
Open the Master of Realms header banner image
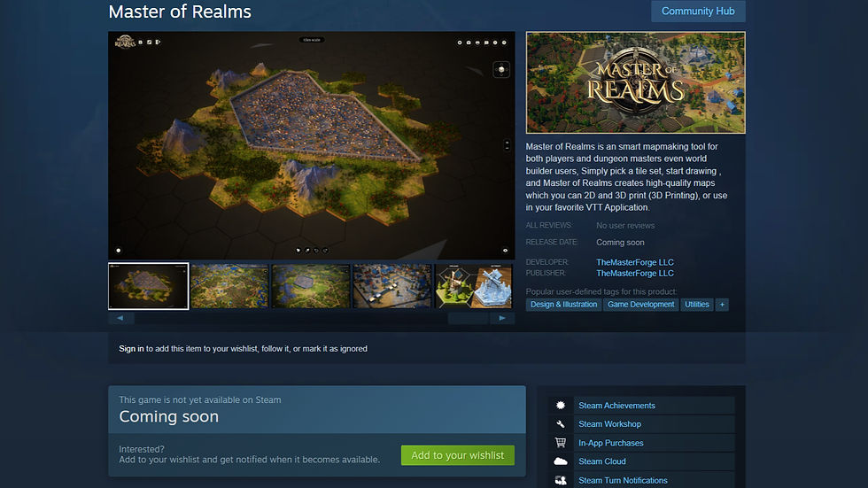click(636, 82)
